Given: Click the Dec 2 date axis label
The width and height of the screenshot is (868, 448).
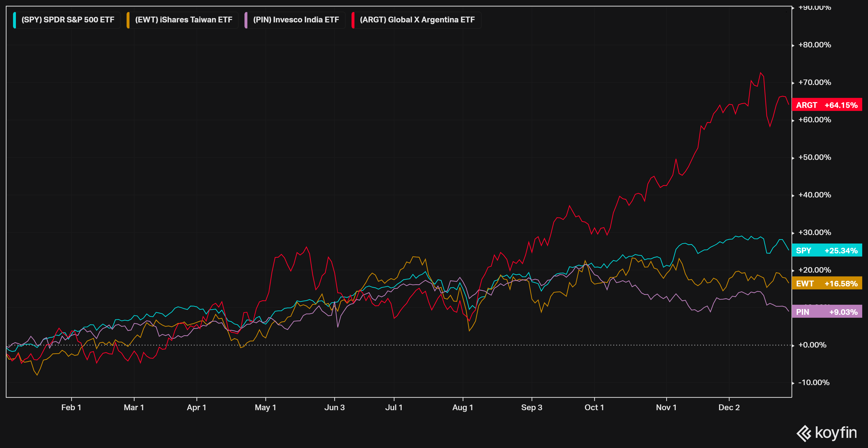Looking at the screenshot, I should [729, 407].
